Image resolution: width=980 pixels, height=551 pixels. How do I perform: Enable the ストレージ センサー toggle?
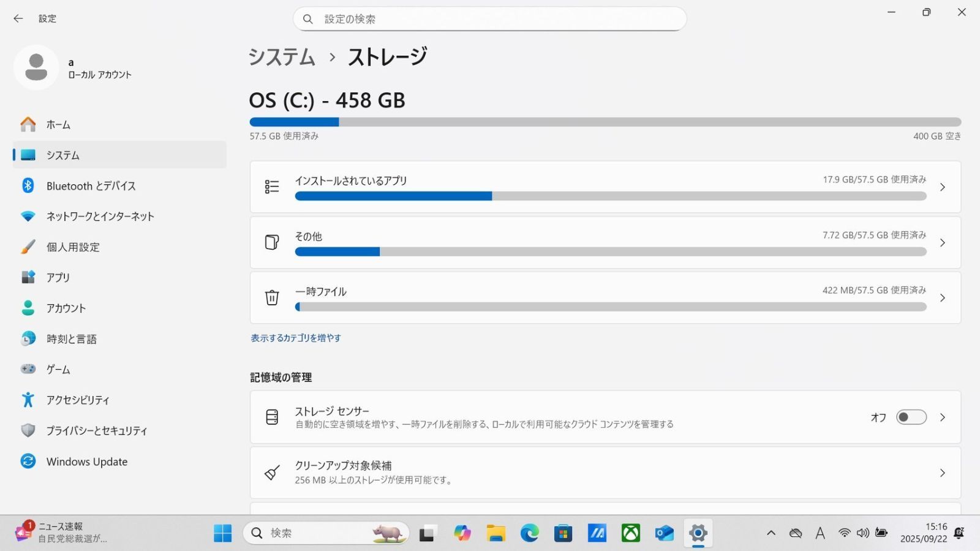tap(911, 417)
